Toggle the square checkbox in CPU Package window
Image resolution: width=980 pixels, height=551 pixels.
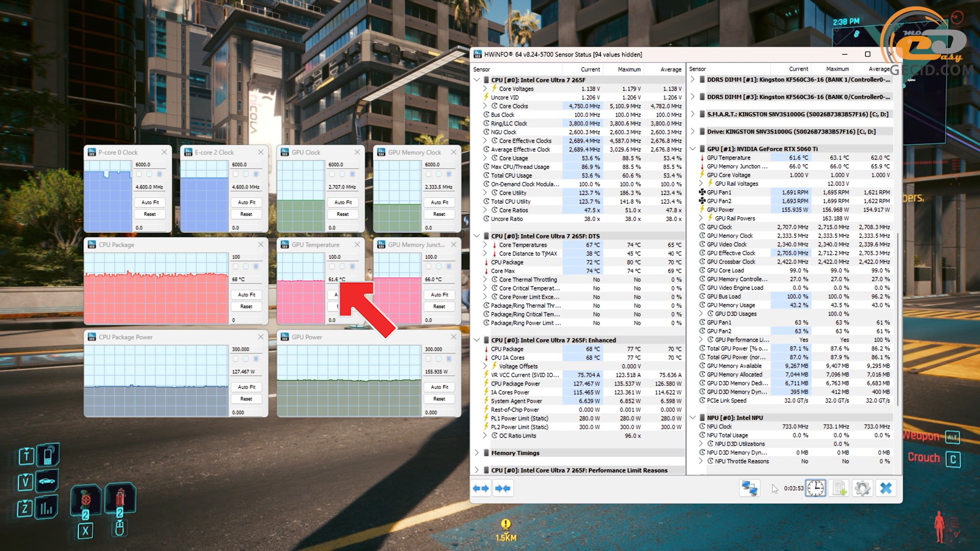click(256, 266)
